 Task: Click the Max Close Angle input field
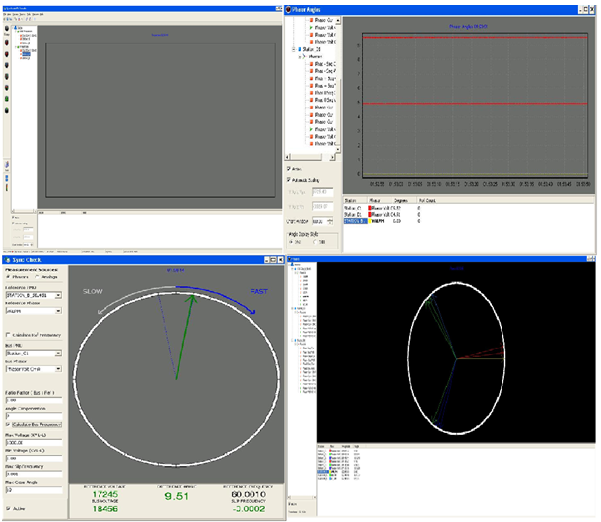[x=32, y=491]
